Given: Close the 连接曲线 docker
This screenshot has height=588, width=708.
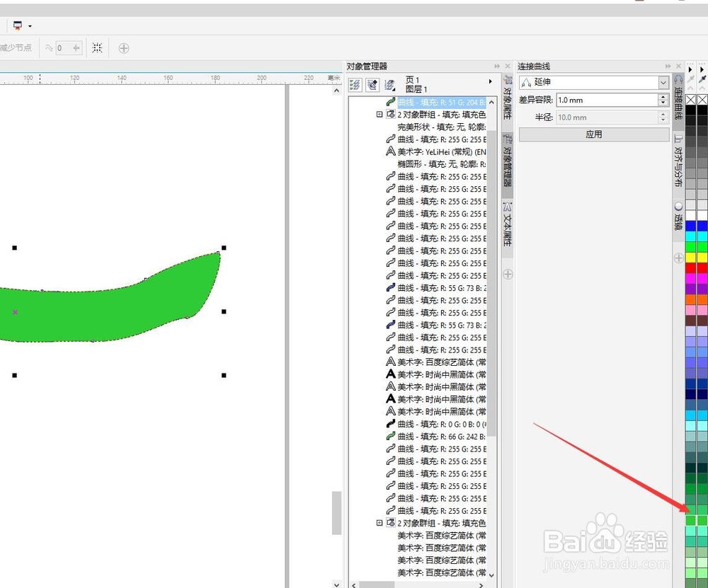Looking at the screenshot, I should 678,67.
